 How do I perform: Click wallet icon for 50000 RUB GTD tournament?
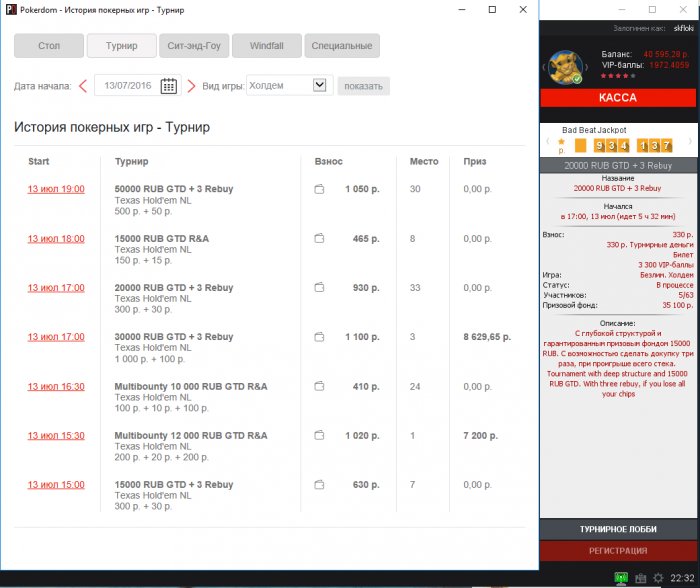(319, 189)
